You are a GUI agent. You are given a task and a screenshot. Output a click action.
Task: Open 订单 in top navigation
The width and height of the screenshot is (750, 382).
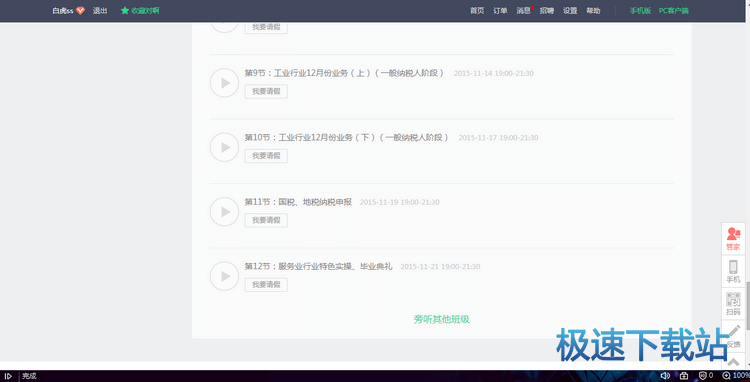(x=500, y=11)
